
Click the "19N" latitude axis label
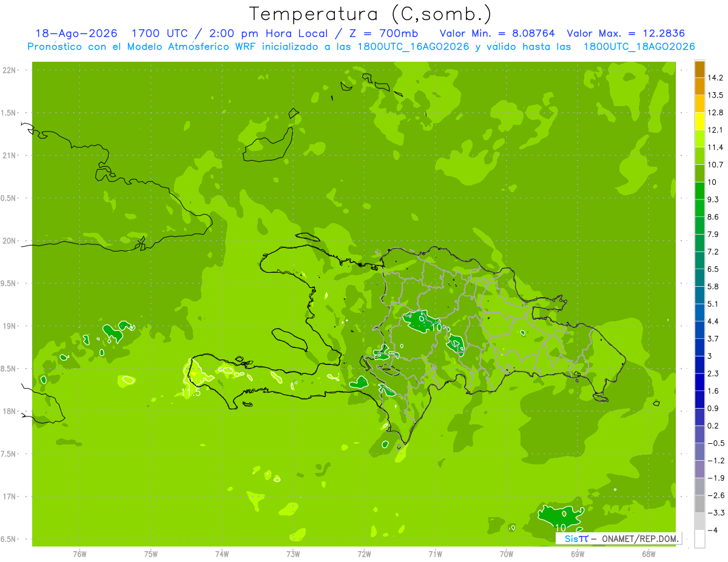tap(9, 326)
